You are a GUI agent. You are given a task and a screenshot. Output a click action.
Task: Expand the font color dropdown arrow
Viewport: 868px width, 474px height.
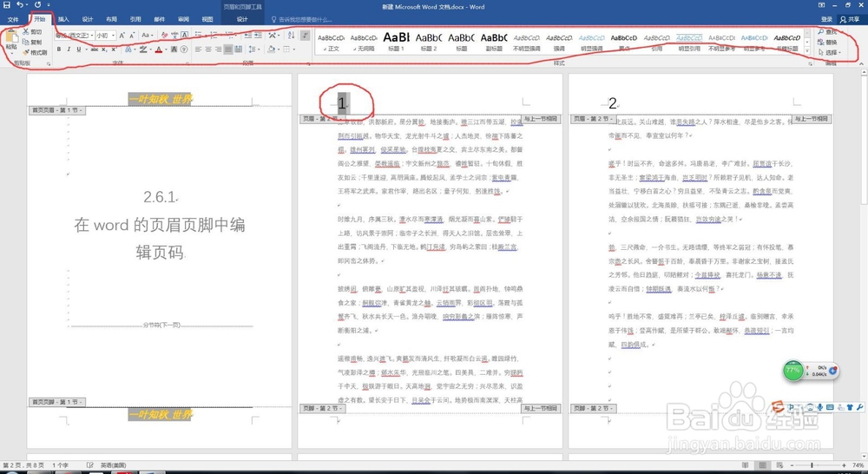(x=166, y=49)
